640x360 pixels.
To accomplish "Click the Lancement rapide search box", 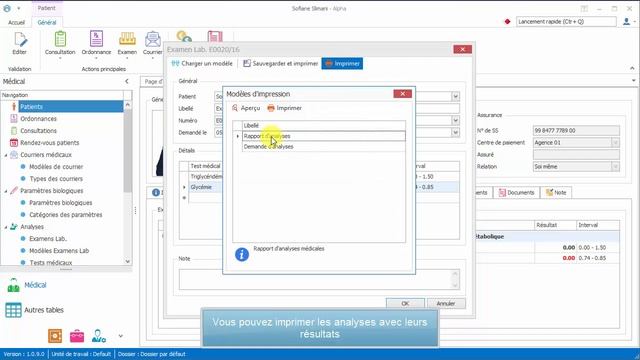I will (566, 22).
